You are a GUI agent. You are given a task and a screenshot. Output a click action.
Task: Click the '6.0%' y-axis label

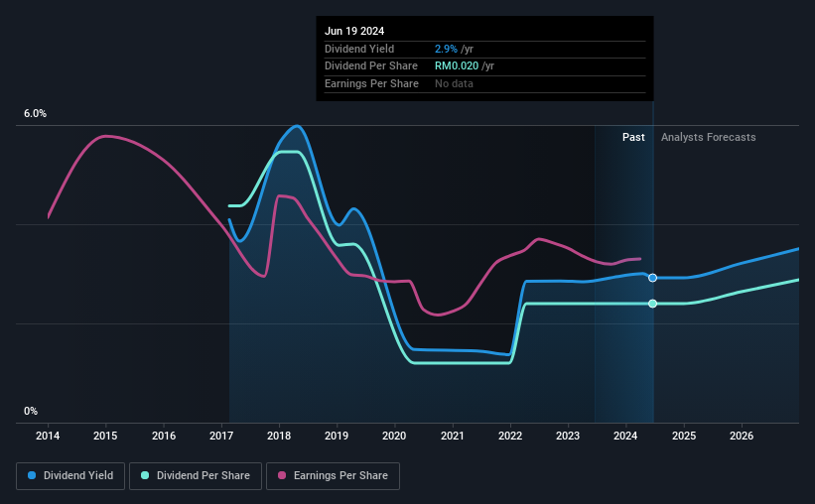pyautogui.click(x=35, y=114)
